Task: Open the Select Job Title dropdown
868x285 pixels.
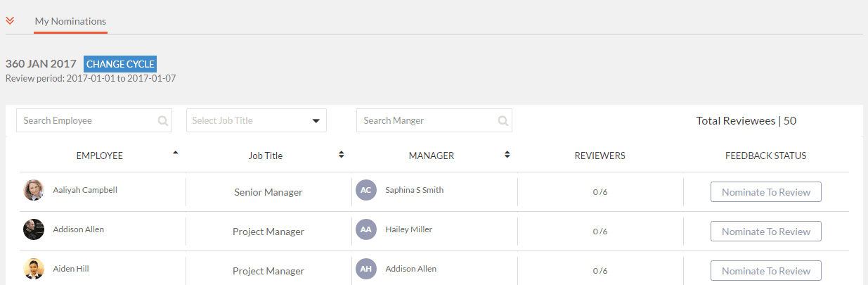Action: [x=257, y=120]
